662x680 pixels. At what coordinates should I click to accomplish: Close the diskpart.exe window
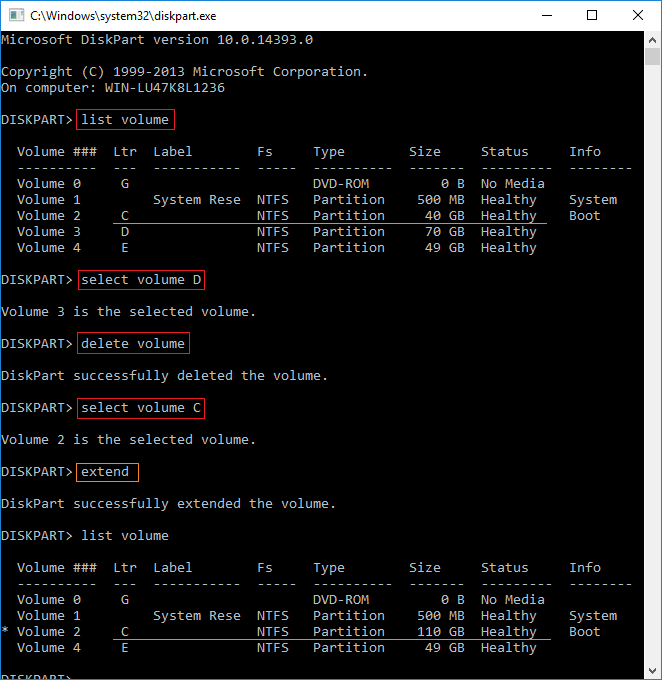click(638, 15)
